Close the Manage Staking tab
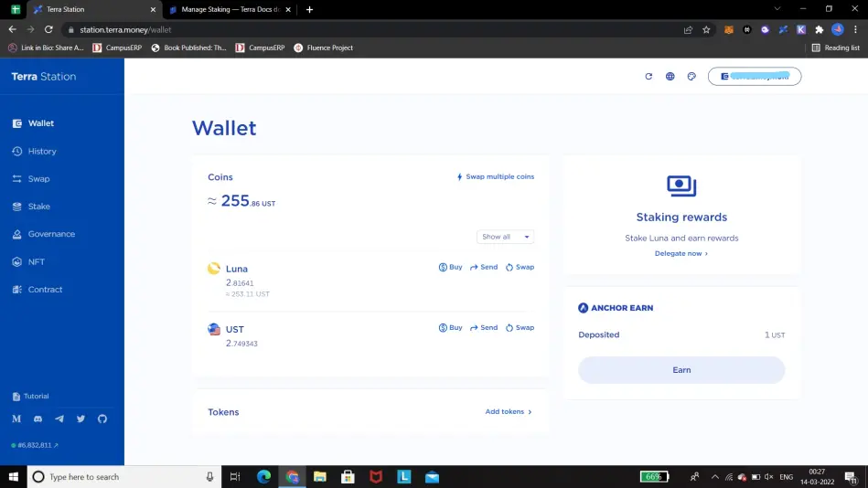This screenshot has height=488, width=868. (x=288, y=9)
